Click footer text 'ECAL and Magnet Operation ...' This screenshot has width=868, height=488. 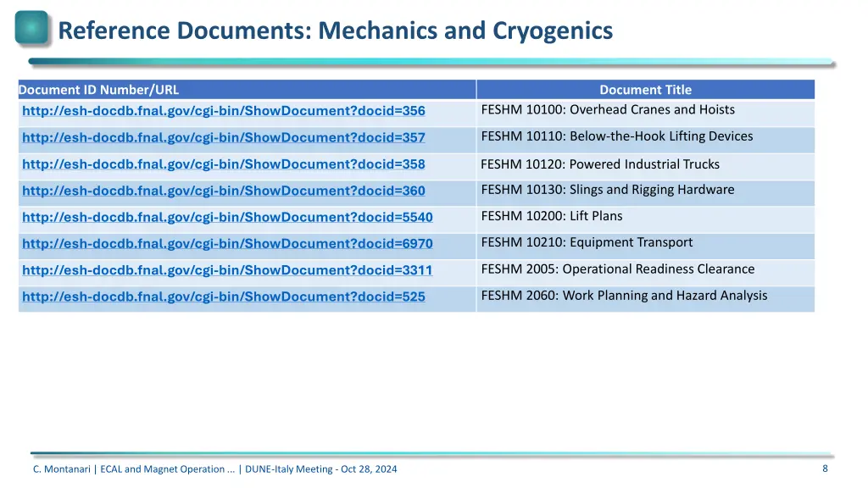point(167,469)
